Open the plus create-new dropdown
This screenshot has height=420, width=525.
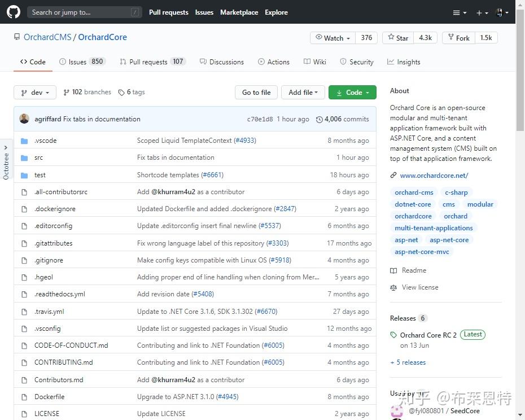click(x=482, y=13)
